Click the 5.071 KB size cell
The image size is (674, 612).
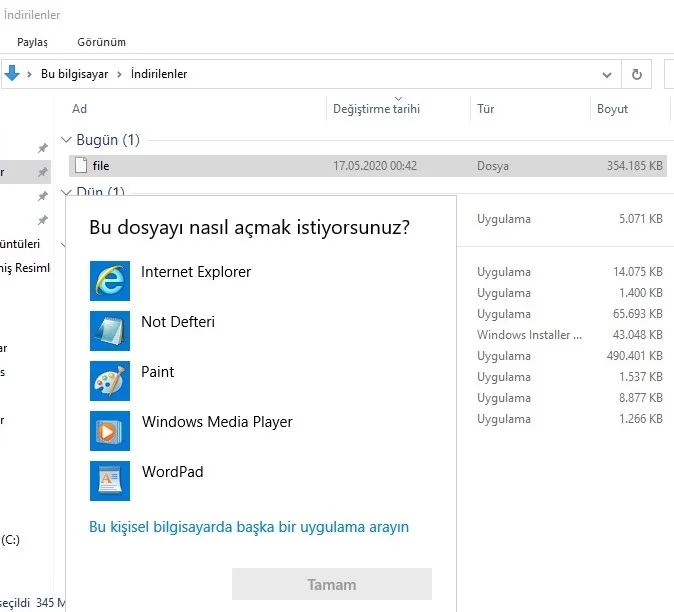[640, 219]
